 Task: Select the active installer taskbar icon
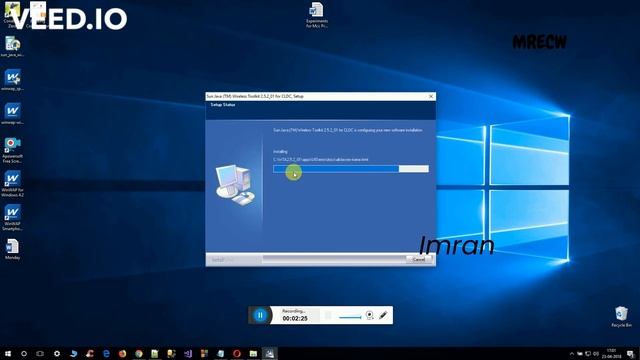[269, 353]
